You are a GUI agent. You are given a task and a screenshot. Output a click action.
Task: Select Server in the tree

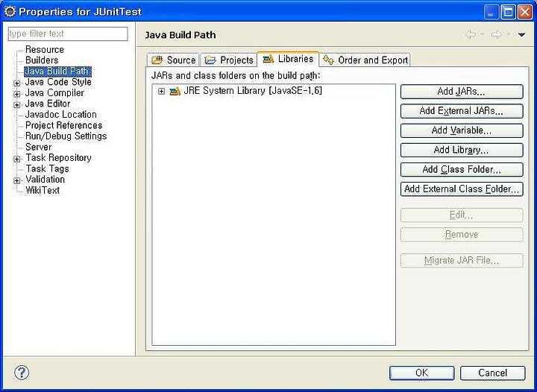coord(38,147)
